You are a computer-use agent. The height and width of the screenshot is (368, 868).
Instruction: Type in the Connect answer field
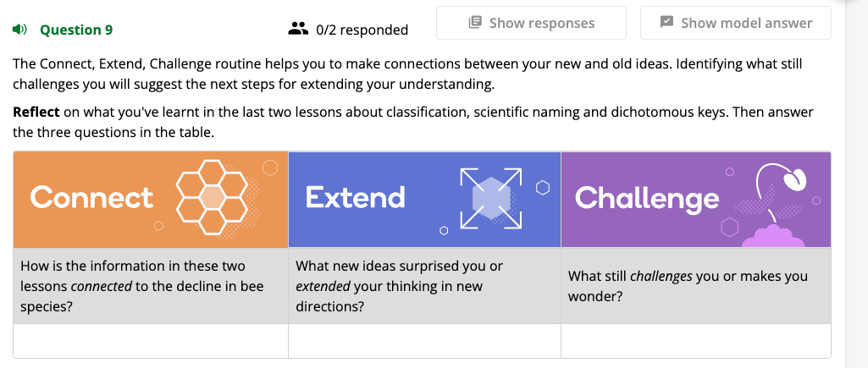151,341
